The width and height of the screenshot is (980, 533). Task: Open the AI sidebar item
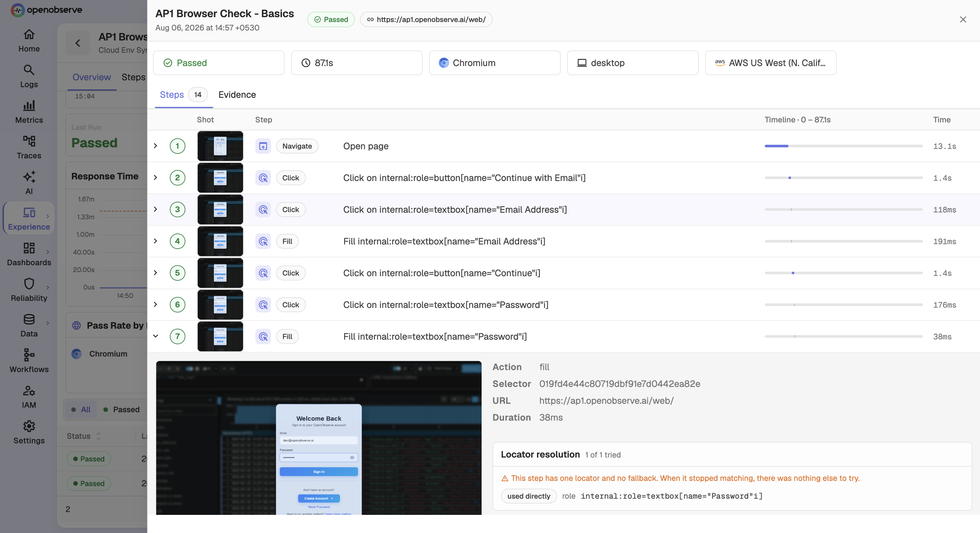coord(29,183)
